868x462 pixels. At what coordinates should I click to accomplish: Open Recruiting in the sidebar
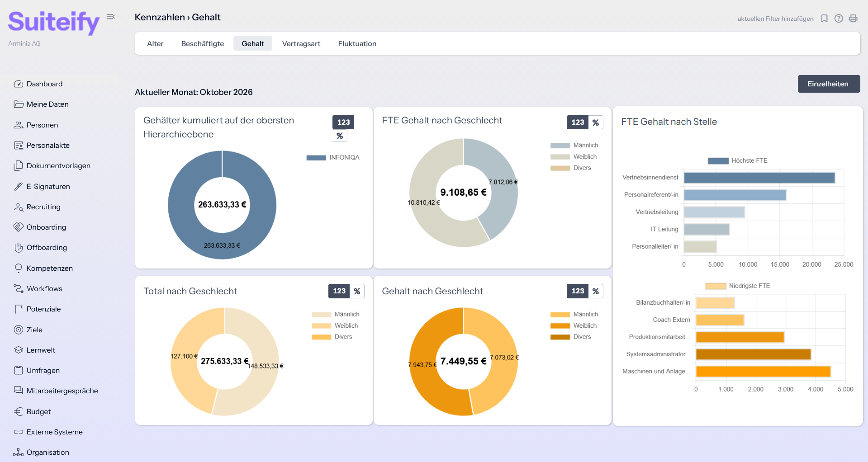coord(43,207)
